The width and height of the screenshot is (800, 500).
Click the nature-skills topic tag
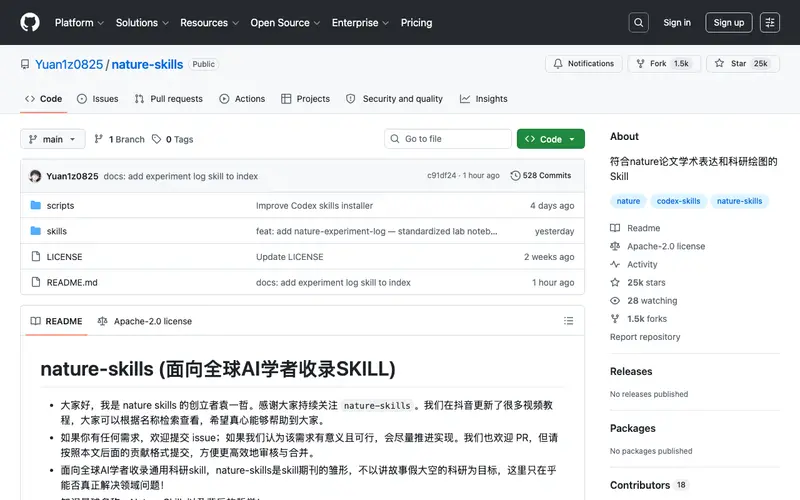click(x=739, y=201)
